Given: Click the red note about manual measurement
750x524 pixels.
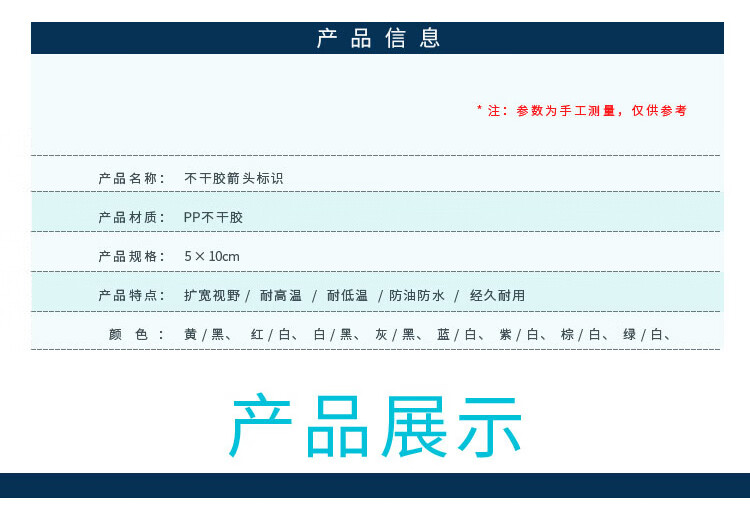Looking at the screenshot, I should coord(581,111).
